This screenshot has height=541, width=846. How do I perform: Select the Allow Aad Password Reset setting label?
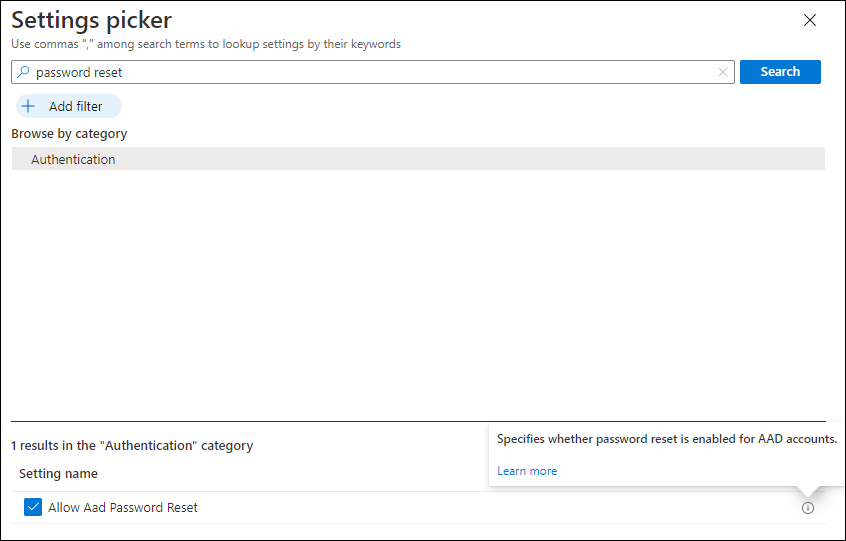click(123, 508)
